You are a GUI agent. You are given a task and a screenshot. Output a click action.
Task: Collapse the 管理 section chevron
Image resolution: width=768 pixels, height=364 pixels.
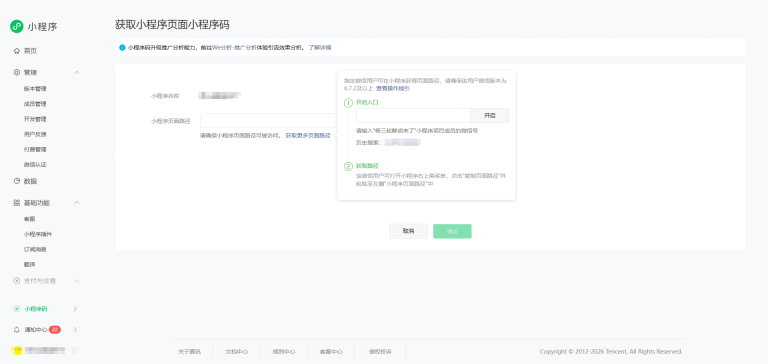point(76,73)
